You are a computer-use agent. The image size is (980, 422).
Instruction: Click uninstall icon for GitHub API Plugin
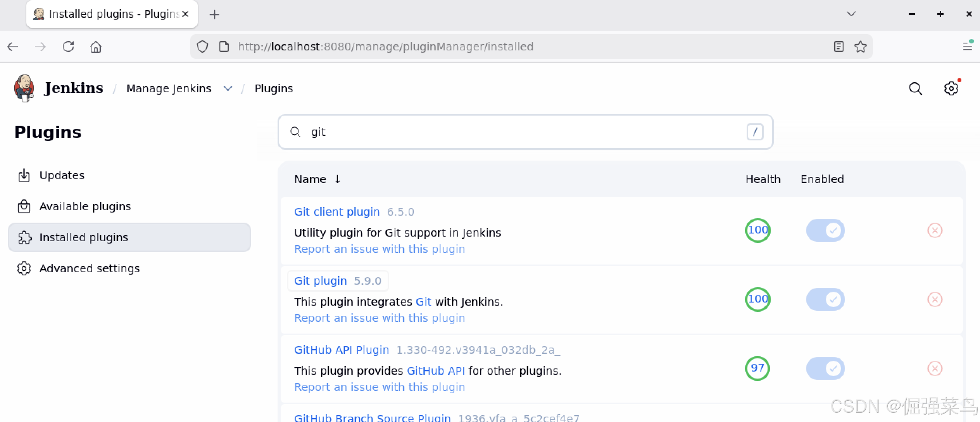(x=935, y=368)
